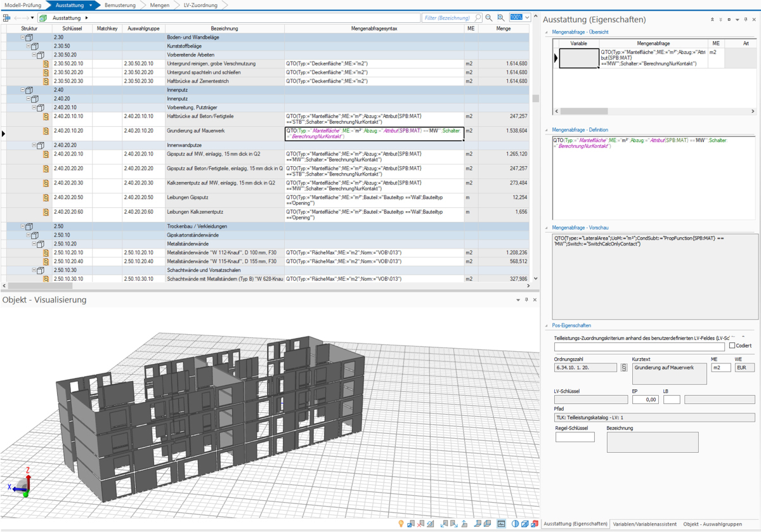
Task: Click the table layout icon at toolbar left
Action: tap(7, 18)
